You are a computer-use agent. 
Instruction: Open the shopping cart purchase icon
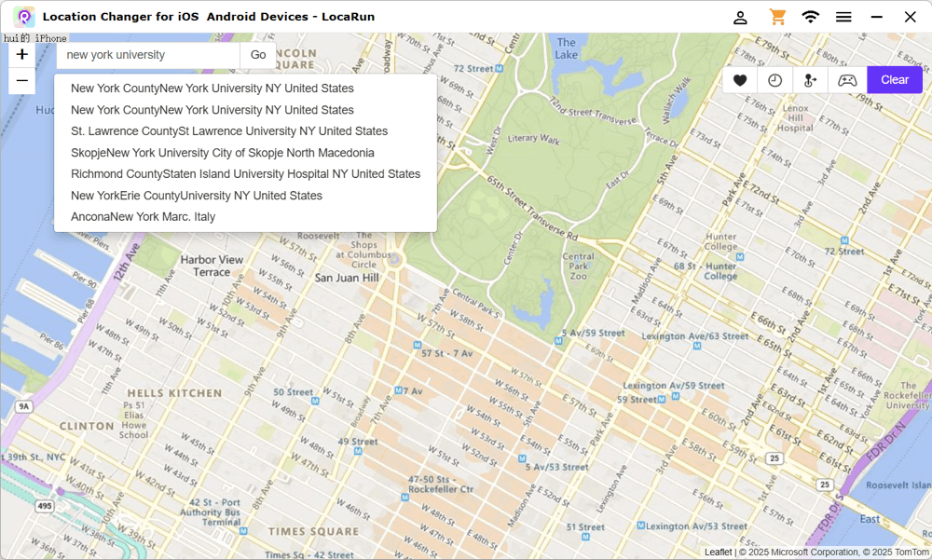(777, 17)
